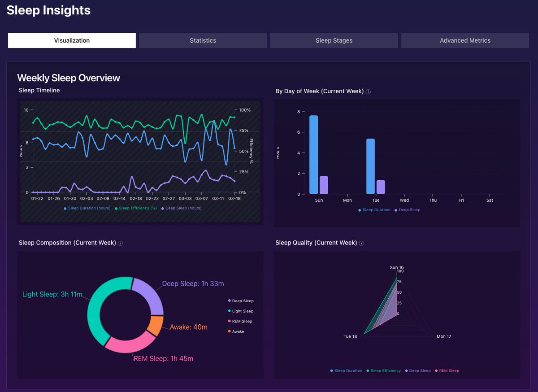The width and height of the screenshot is (538, 392).
Task: Click the 'Sun 16' radar axis label
Action: click(397, 268)
